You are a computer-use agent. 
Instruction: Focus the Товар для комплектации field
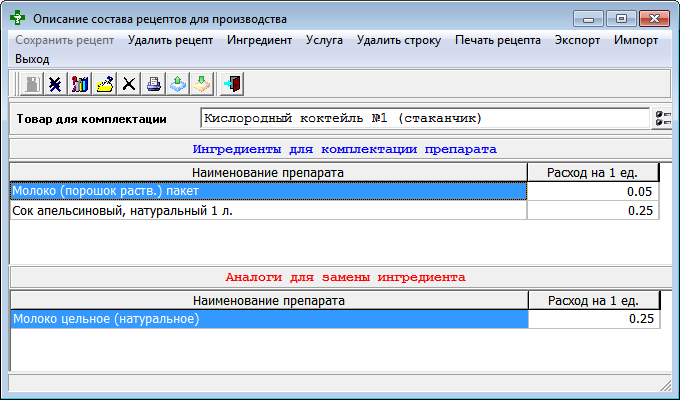point(425,118)
